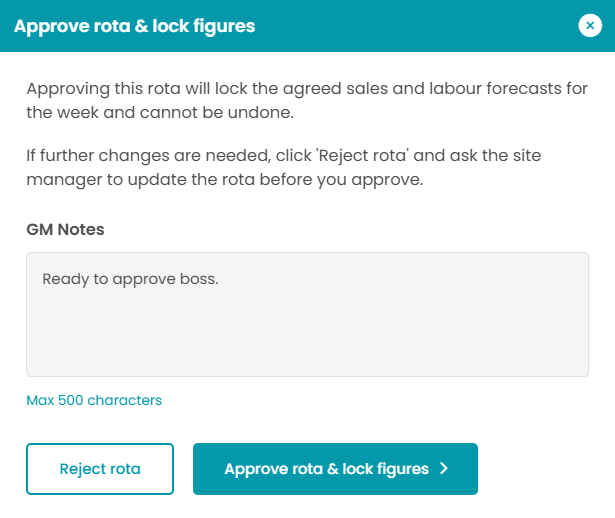Viewport: 615px width, 518px height.
Task: Click the empty teal header bar area
Action: (x=420, y=26)
